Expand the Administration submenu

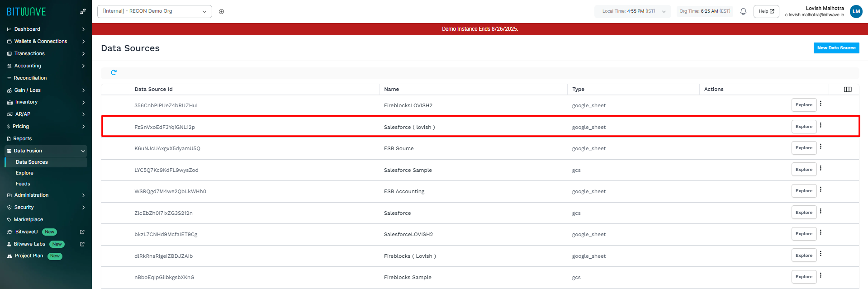83,195
